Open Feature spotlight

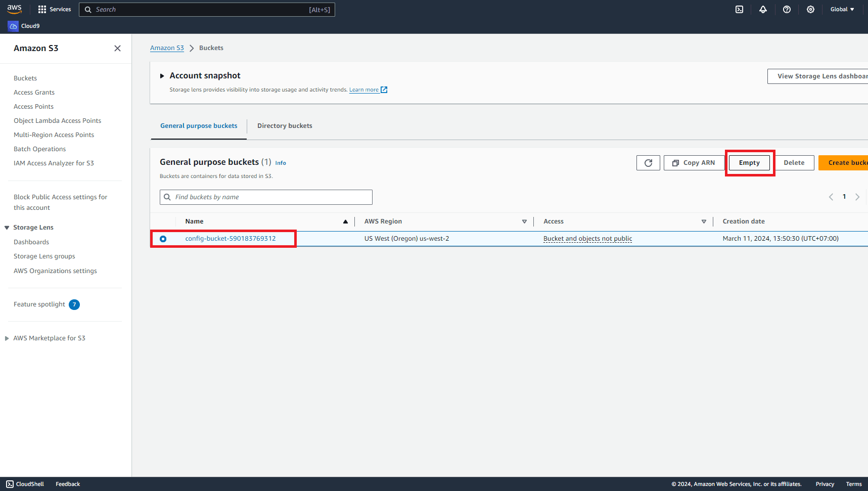point(39,304)
